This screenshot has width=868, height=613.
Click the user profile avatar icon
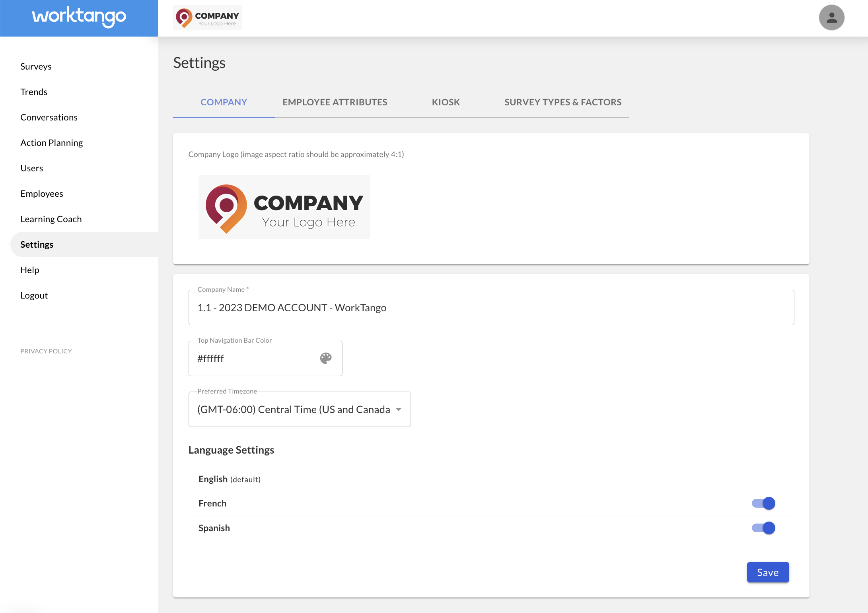coord(831,17)
